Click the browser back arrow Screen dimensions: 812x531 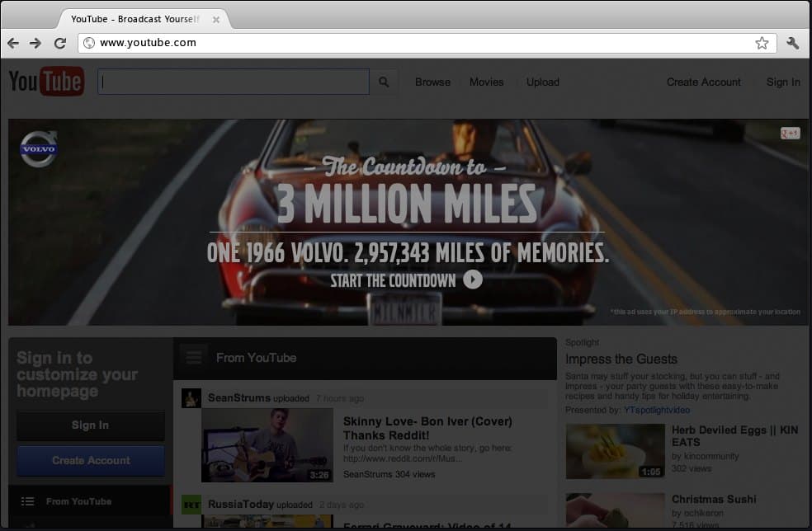(13, 43)
